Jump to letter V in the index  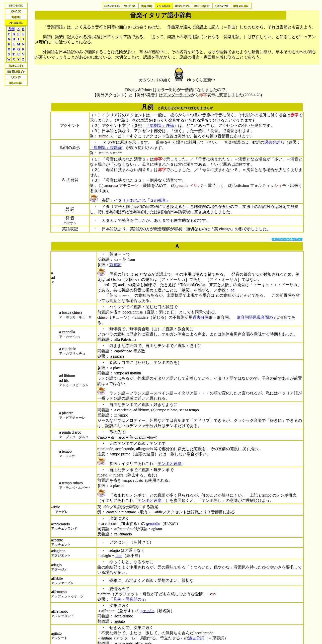[23, 54]
